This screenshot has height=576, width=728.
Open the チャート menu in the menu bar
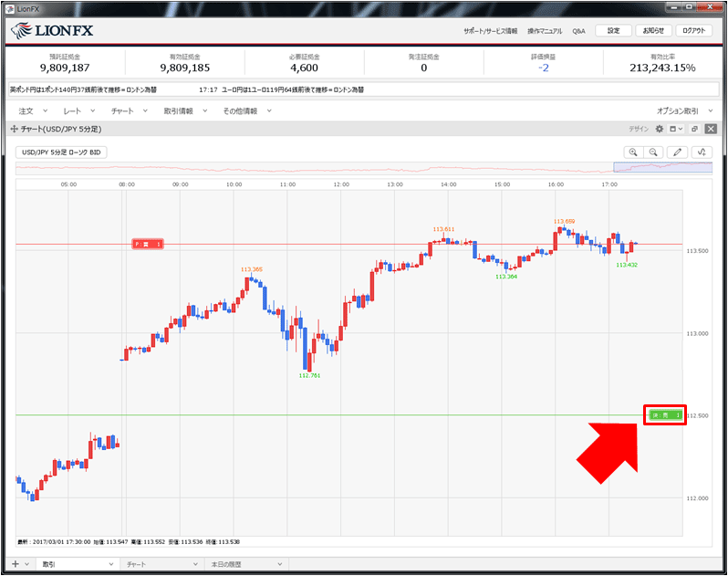(x=129, y=111)
